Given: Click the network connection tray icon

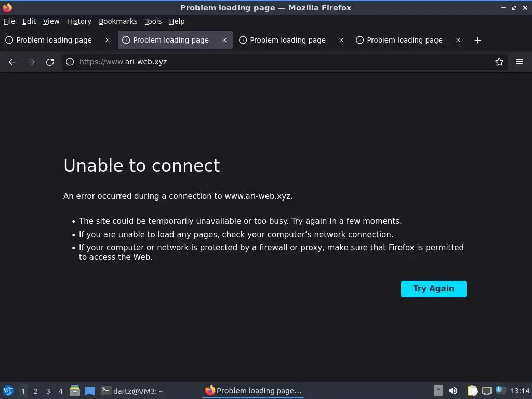Looking at the screenshot, I should click(x=486, y=391).
